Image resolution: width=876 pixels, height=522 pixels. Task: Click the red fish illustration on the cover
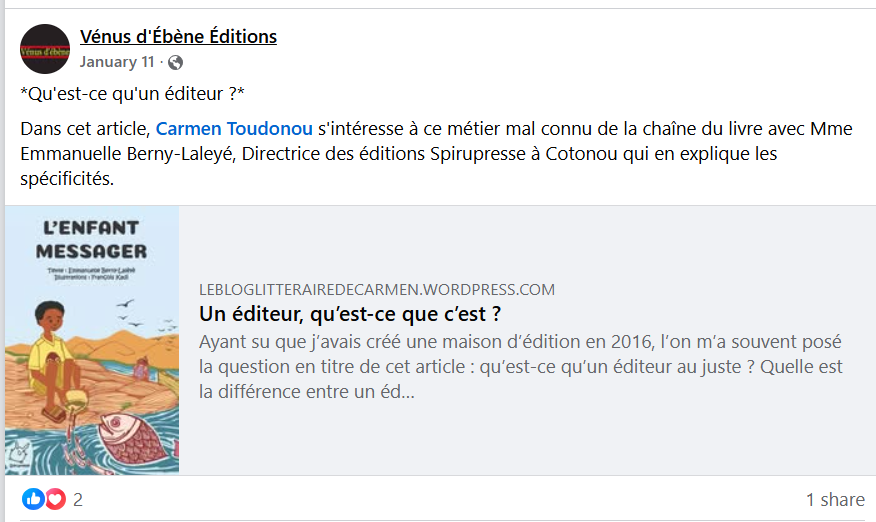pyautogui.click(x=141, y=432)
